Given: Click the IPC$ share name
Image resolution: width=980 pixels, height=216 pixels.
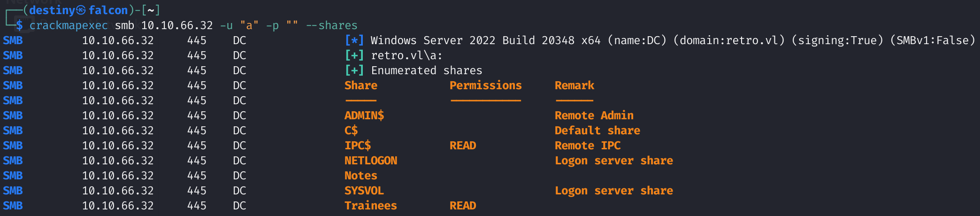Looking at the screenshot, I should click(x=358, y=146).
